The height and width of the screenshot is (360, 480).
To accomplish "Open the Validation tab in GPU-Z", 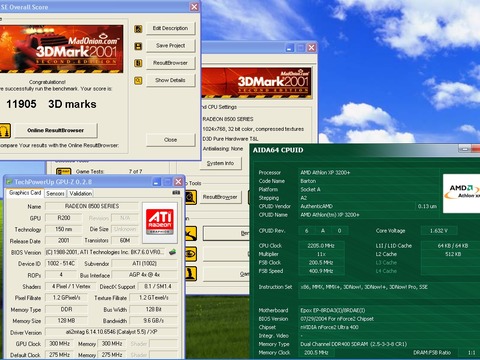I will (80, 193).
